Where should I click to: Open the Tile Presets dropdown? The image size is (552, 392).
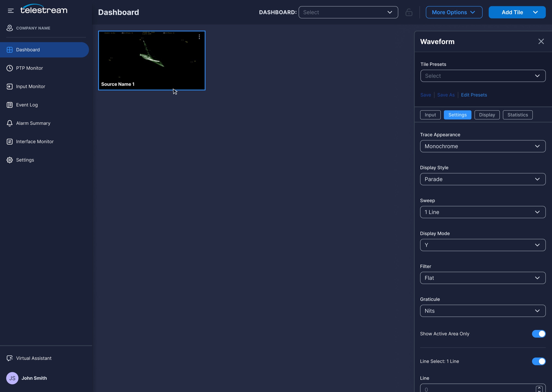(x=483, y=76)
